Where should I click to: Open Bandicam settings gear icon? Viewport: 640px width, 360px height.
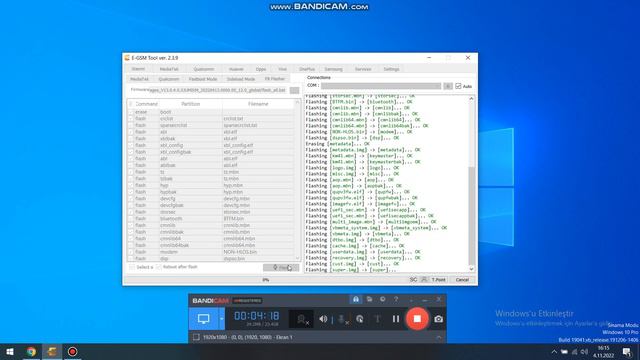pyautogui.click(x=382, y=300)
